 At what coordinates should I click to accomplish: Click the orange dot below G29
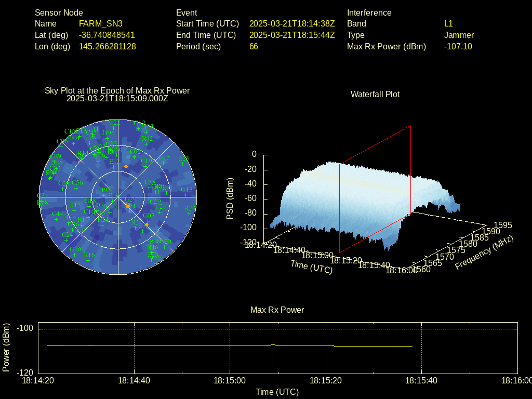click(x=128, y=206)
